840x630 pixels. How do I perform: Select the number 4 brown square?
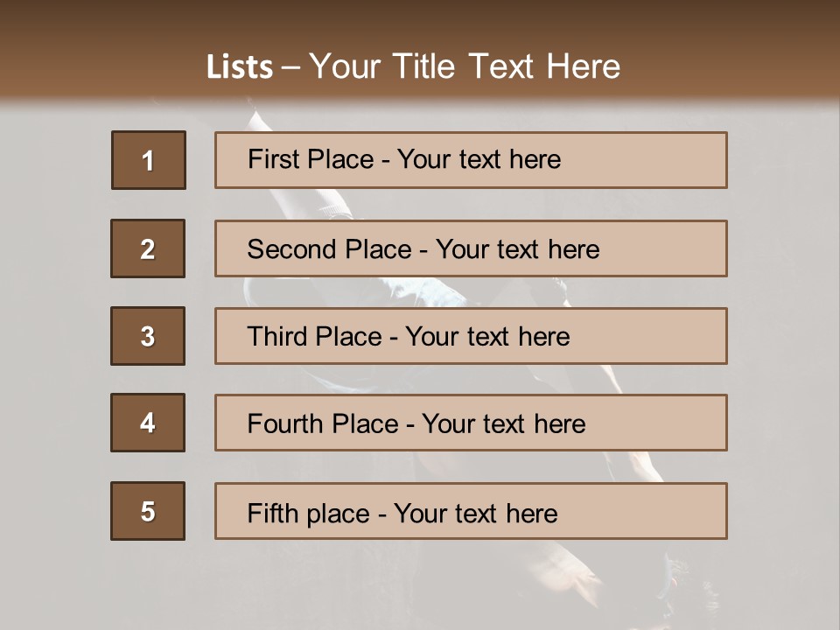(148, 423)
